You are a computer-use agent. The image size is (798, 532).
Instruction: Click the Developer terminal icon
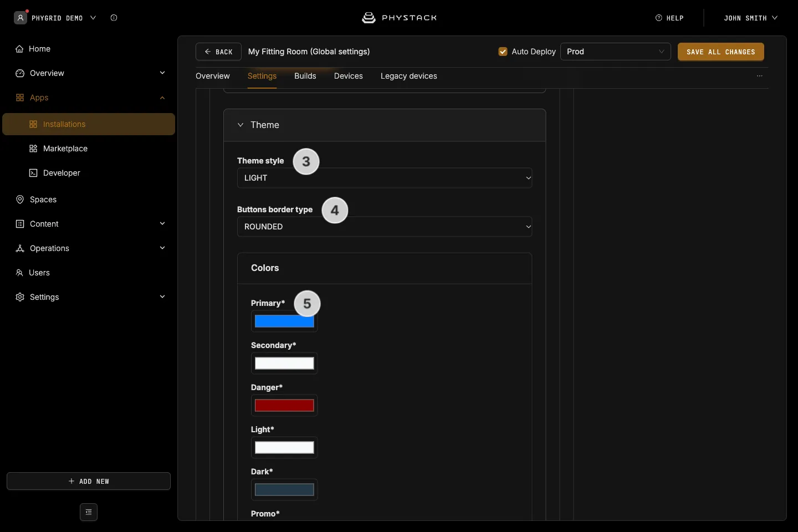pos(33,173)
